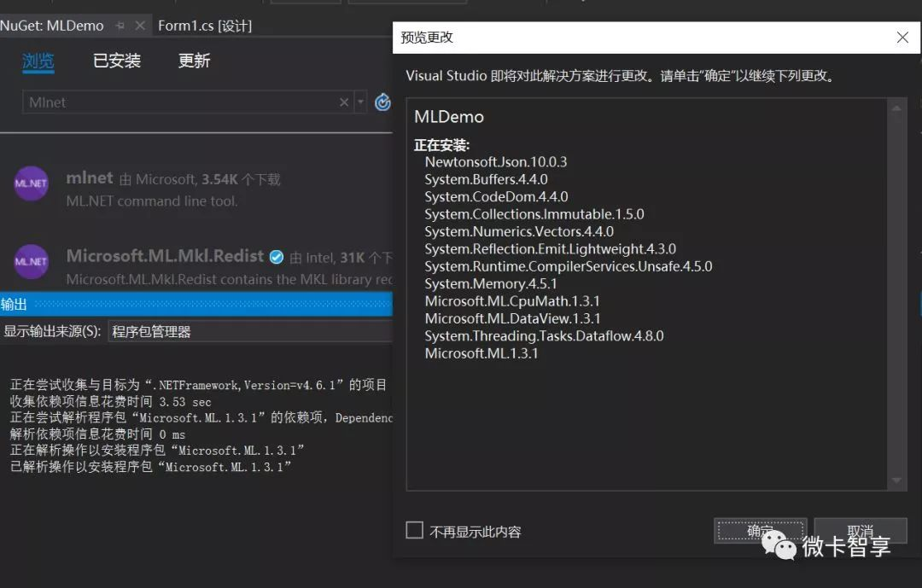Toggle the 不再显示此内容 checkbox
Image resolution: width=922 pixels, height=588 pixels.
[415, 530]
